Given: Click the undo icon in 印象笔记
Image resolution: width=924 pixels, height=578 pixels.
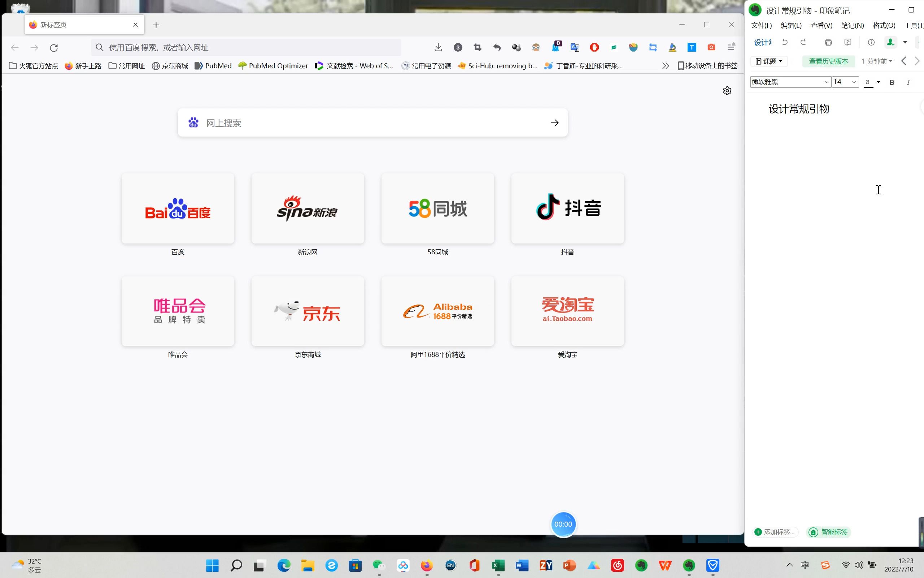Looking at the screenshot, I should [785, 42].
